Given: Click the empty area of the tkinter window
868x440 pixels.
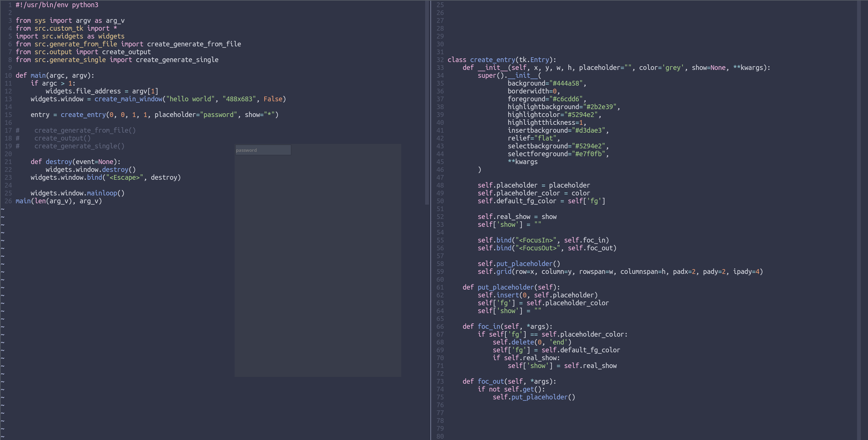Looking at the screenshot, I should (318, 266).
